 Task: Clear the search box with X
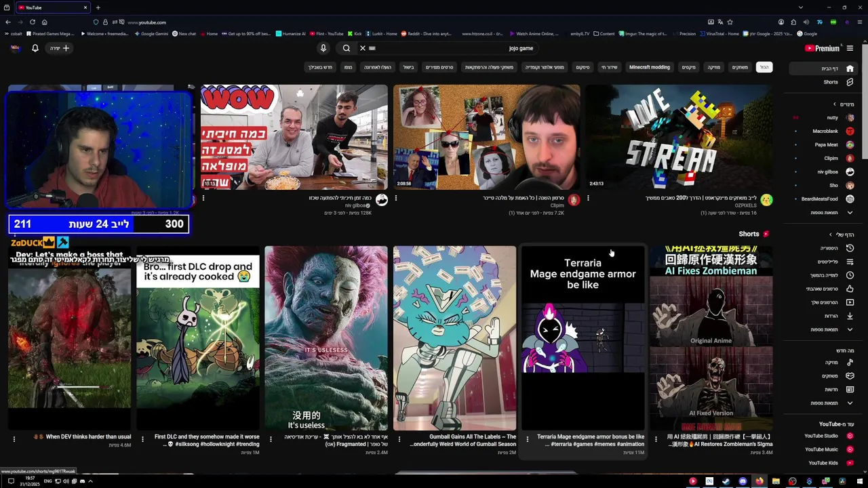click(x=363, y=48)
